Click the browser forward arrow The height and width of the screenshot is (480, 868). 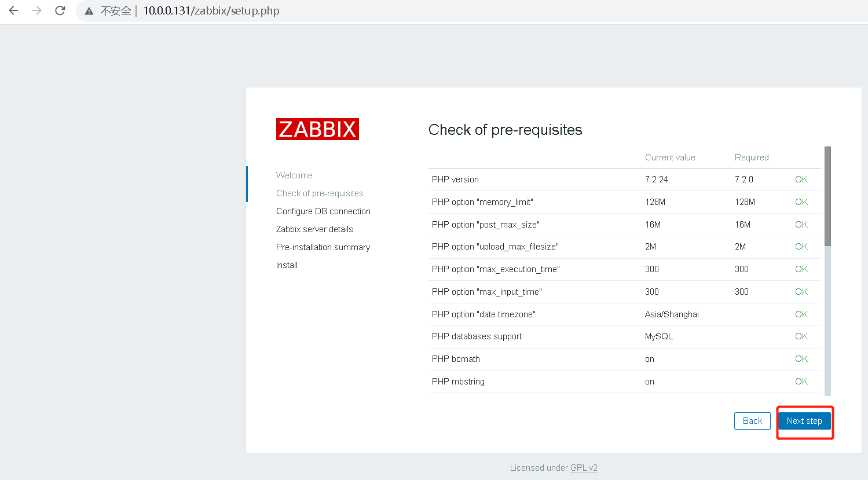(x=37, y=10)
